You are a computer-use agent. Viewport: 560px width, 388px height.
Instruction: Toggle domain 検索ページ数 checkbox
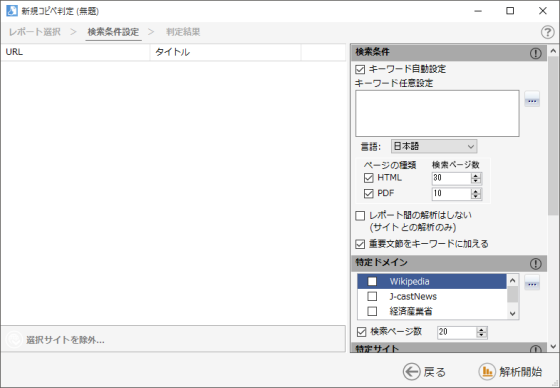pos(361,332)
